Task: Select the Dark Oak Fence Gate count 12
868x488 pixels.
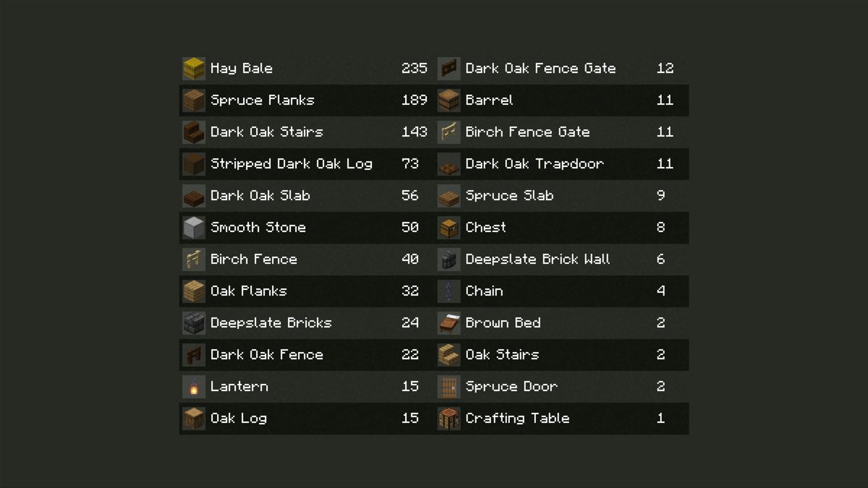Action: click(x=665, y=69)
